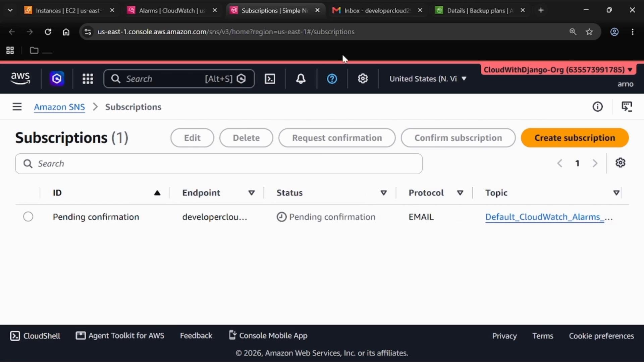
Task: Sort by Status column arrow
Action: click(384, 193)
